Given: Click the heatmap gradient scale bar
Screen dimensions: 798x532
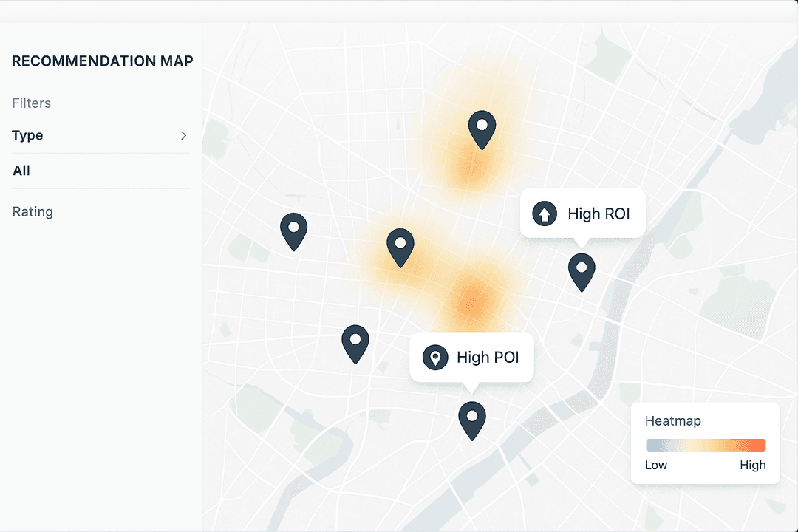Looking at the screenshot, I should pyautogui.click(x=705, y=445).
